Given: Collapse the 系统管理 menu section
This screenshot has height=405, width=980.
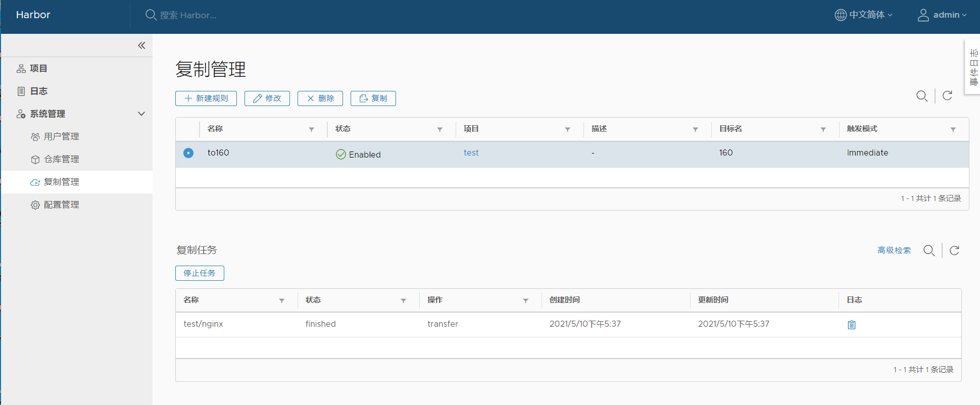Looking at the screenshot, I should (141, 114).
